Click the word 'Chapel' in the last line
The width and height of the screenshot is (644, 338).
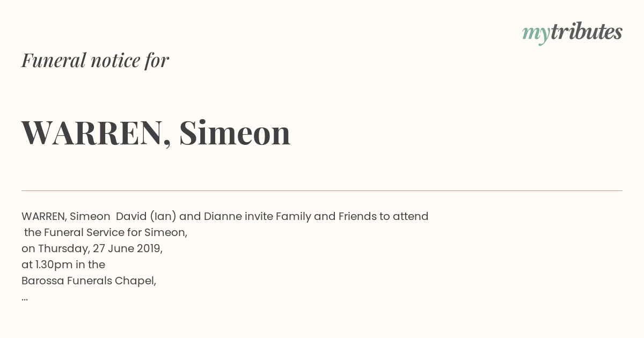pos(136,281)
